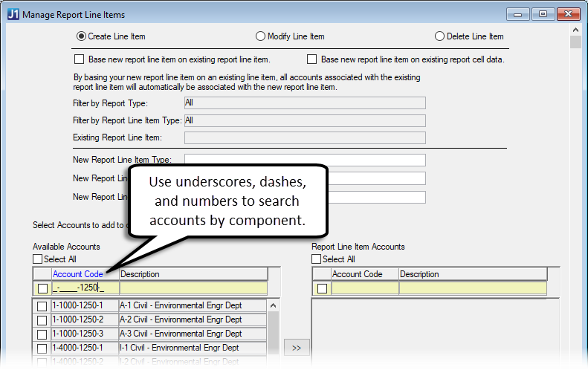This screenshot has height=370, width=588.
Task: Select the Create Line Item radio button
Action: pyautogui.click(x=82, y=36)
